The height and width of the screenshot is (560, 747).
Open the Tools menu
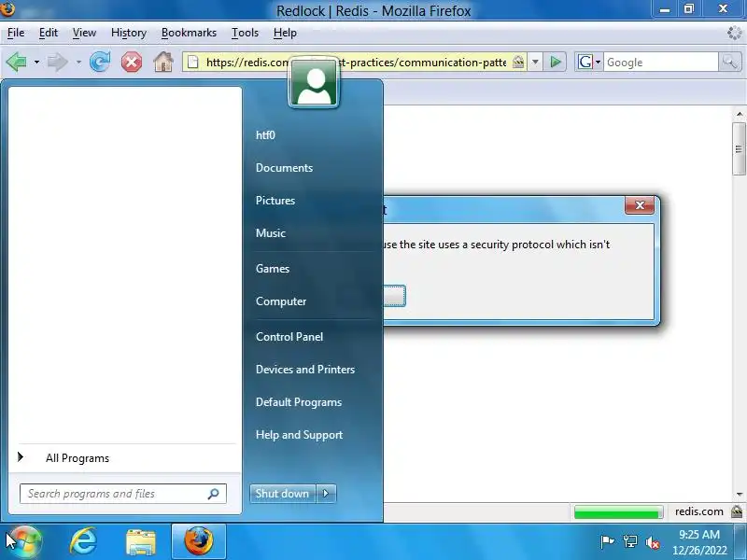pos(245,33)
